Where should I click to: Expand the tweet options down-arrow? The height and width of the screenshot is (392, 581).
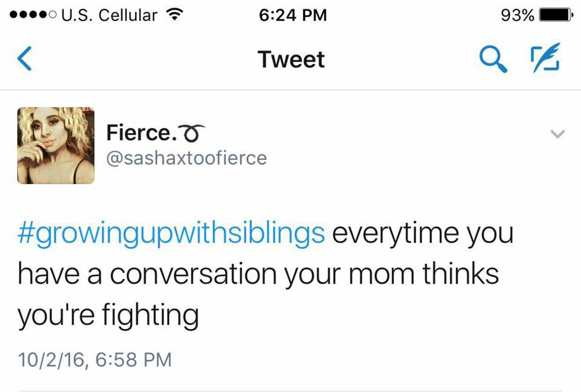pyautogui.click(x=557, y=134)
